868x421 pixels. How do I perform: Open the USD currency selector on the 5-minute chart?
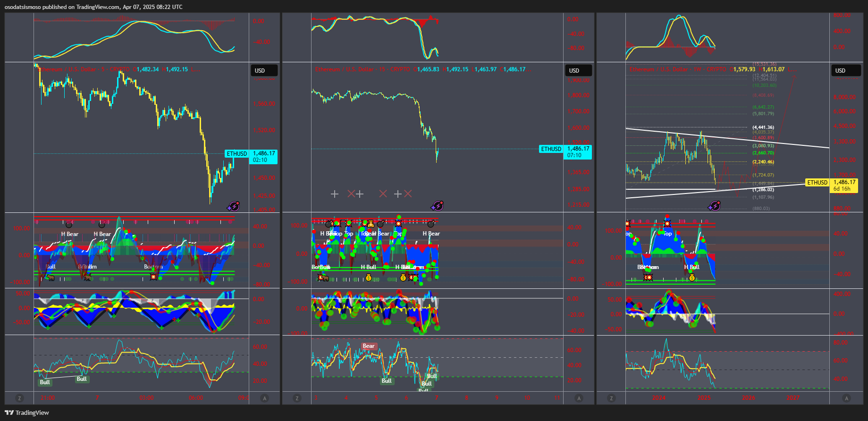pos(264,71)
